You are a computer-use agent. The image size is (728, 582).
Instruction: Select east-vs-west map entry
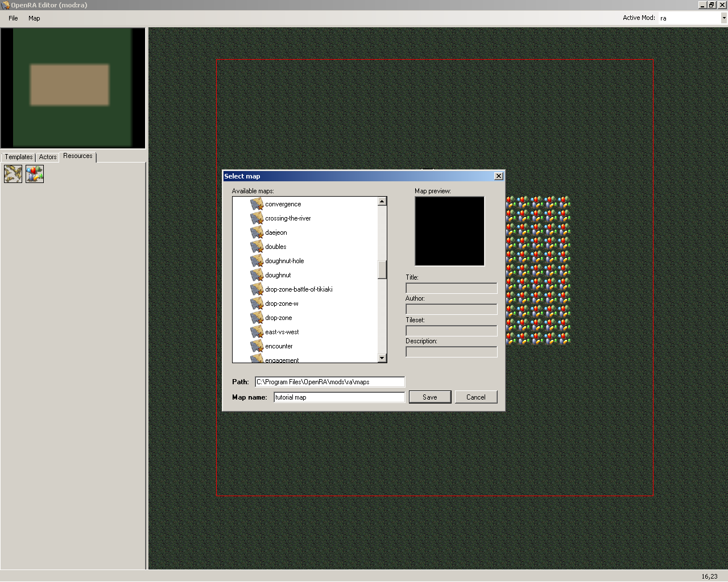point(282,332)
